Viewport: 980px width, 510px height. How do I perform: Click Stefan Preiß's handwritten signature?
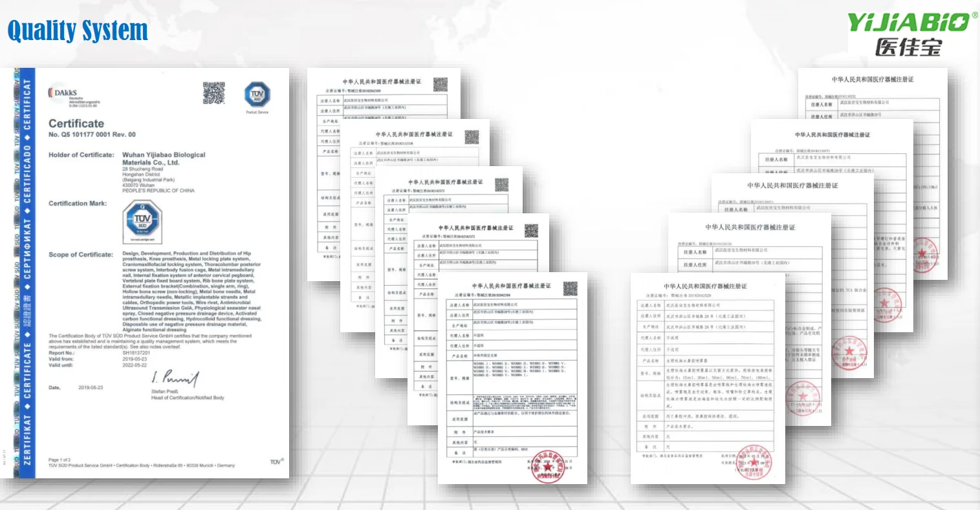(175, 378)
